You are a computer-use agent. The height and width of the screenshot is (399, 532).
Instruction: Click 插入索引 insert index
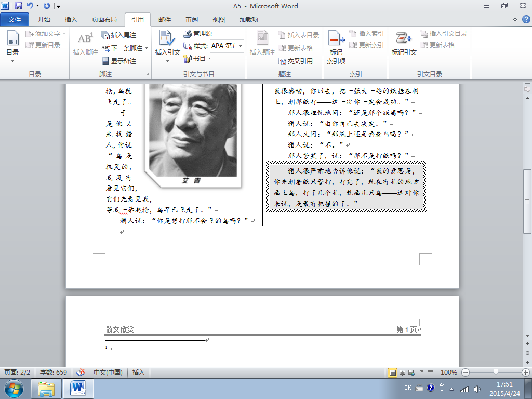366,33
